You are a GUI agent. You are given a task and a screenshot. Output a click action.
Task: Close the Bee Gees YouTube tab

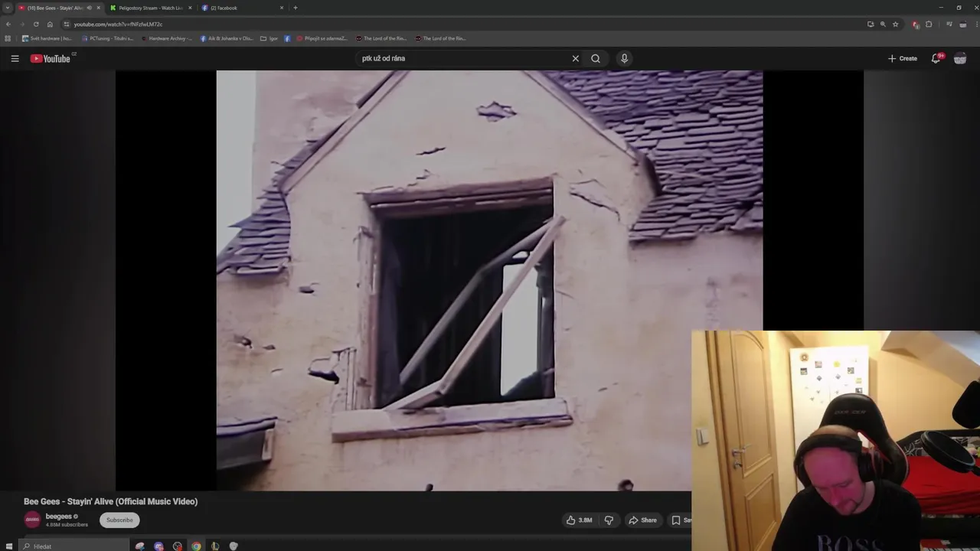click(x=98, y=8)
